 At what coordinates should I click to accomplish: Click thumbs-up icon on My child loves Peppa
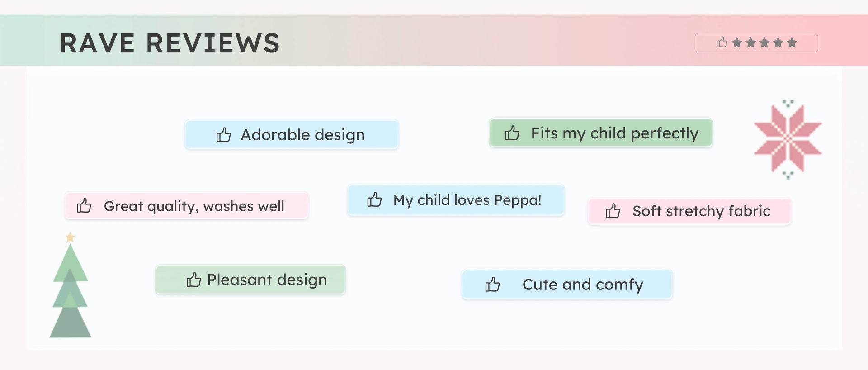point(374,199)
